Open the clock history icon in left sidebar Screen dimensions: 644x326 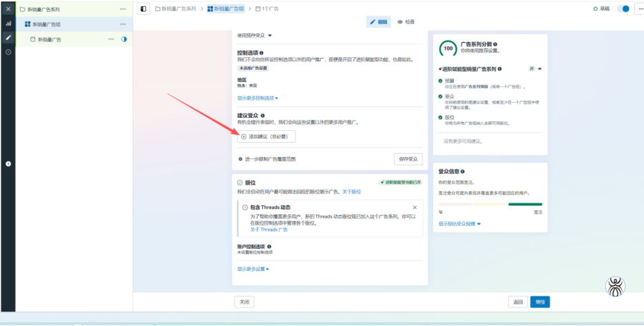point(8,52)
